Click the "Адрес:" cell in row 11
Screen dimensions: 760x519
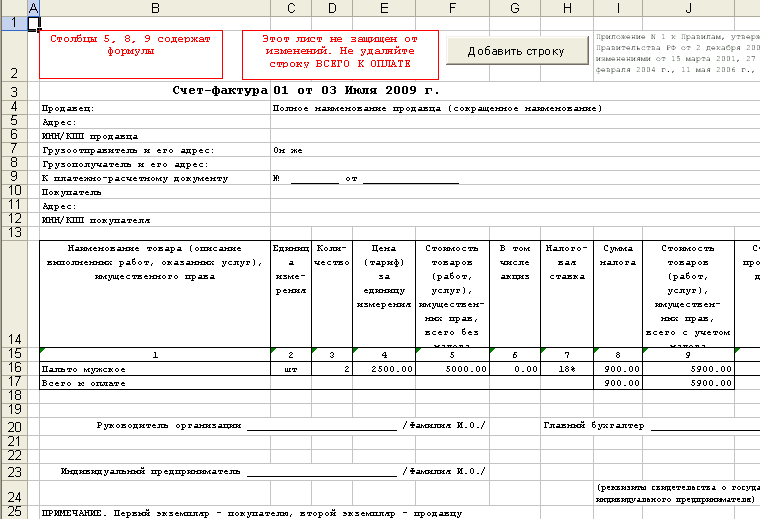tap(155, 206)
